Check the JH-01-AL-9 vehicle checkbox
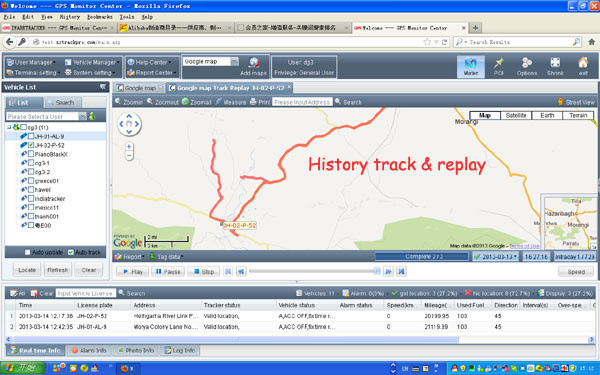Screen dimensions: 600x375 pyautogui.click(x=31, y=136)
